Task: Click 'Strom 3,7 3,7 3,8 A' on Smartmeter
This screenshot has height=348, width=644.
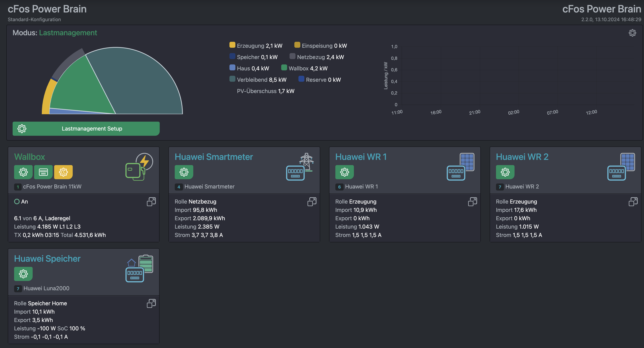Action: (199, 235)
